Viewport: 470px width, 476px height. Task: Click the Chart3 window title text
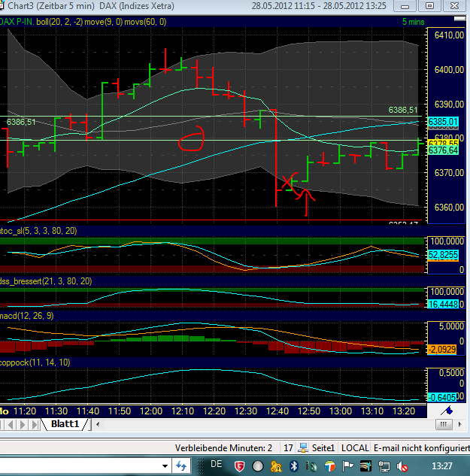click(91, 6)
